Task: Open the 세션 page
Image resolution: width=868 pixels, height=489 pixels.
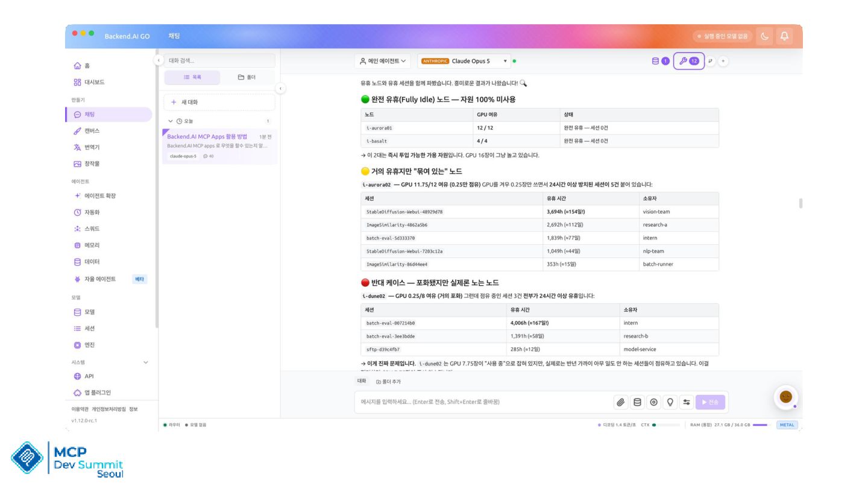Action: pos(108,329)
